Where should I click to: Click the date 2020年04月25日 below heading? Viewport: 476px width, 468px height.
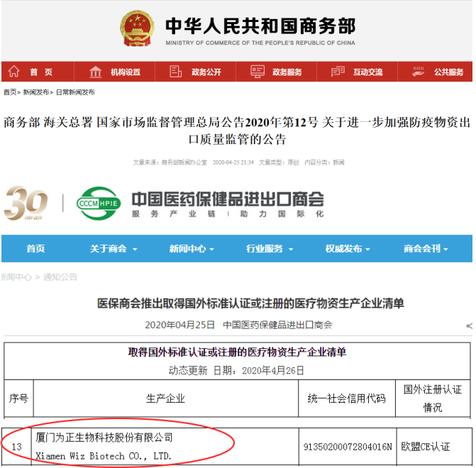pyautogui.click(x=179, y=325)
